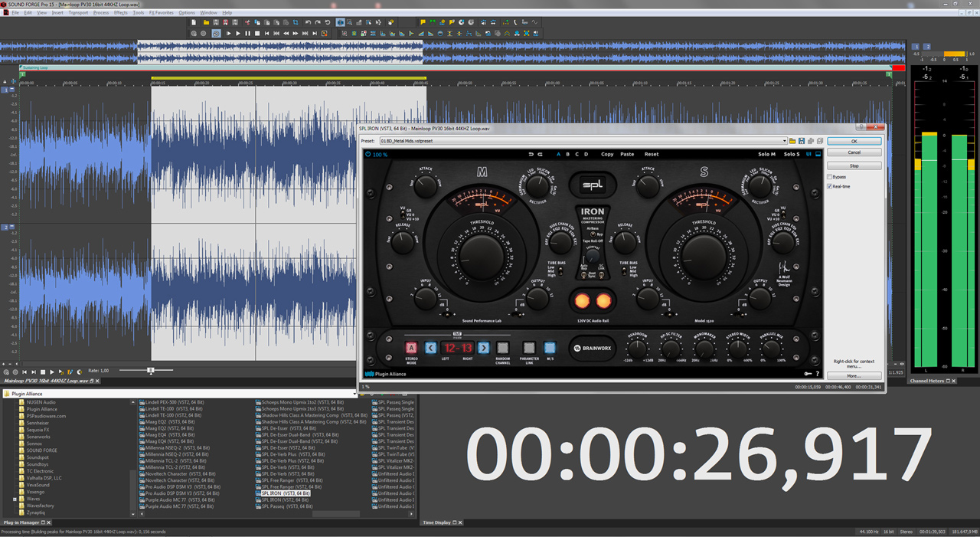Click Stop button in the plugin dialog
The height and width of the screenshot is (537, 980).
pos(854,165)
